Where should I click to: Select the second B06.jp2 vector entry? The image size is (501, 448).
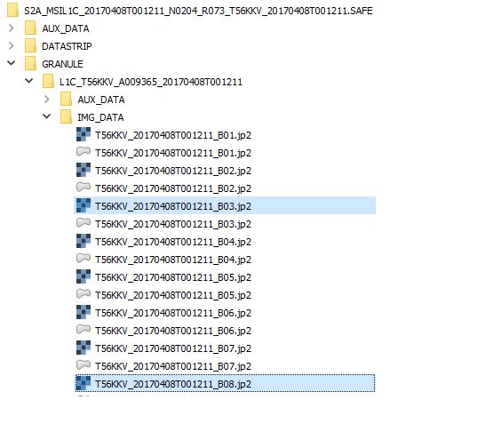pyautogui.click(x=173, y=331)
